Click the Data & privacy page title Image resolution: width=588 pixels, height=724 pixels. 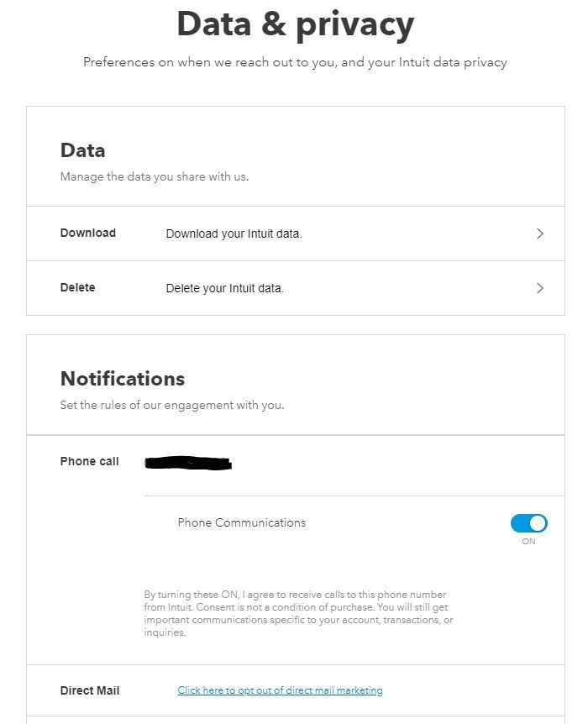(x=294, y=24)
